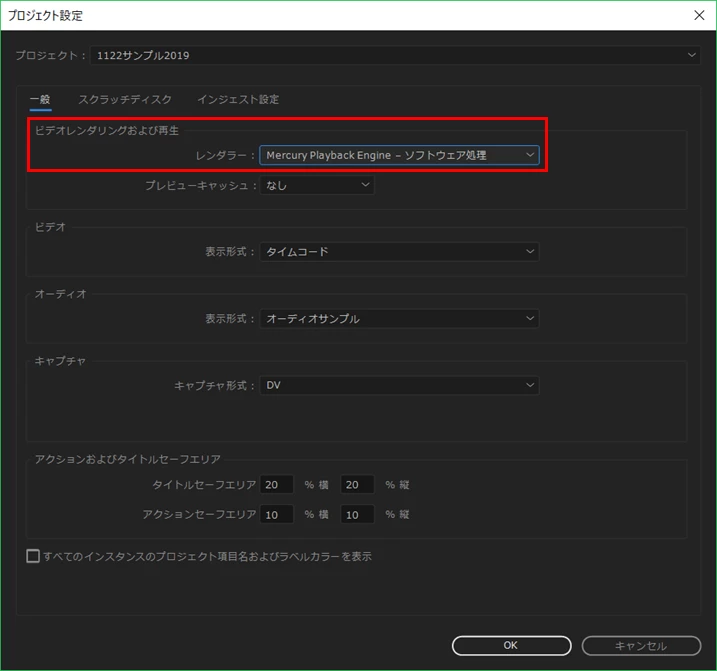717x671 pixels.
Task: Open the プレビューキャッシュ dropdown set to なし
Action: pyautogui.click(x=317, y=185)
